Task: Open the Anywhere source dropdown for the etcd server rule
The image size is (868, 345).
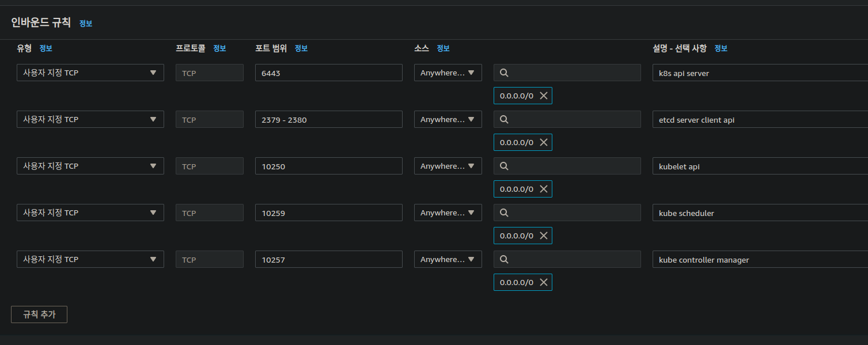Action: coord(448,119)
